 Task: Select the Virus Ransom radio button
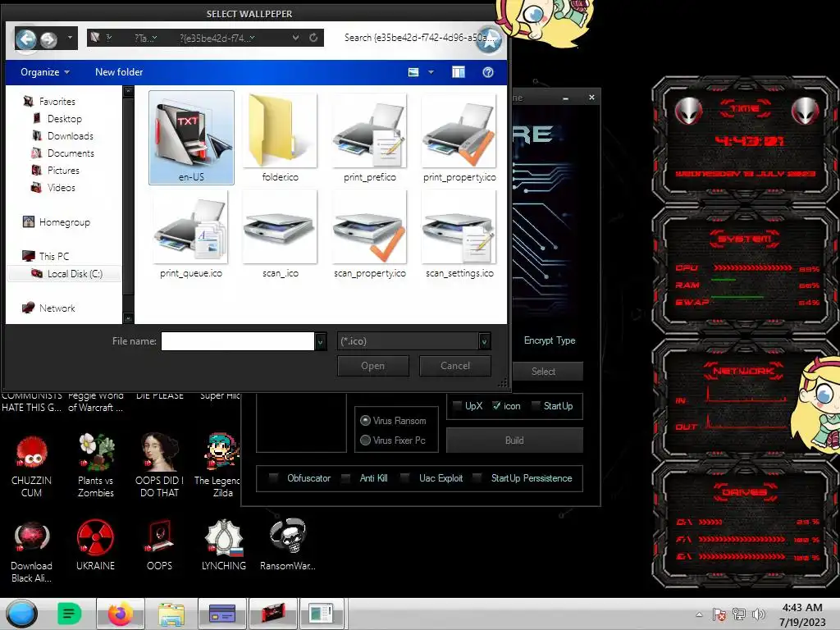365,421
